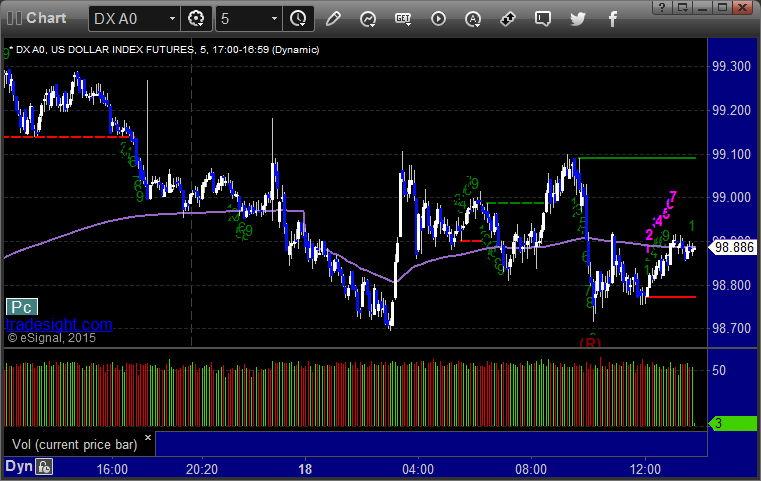Click the 50 volume axis label

pos(719,370)
